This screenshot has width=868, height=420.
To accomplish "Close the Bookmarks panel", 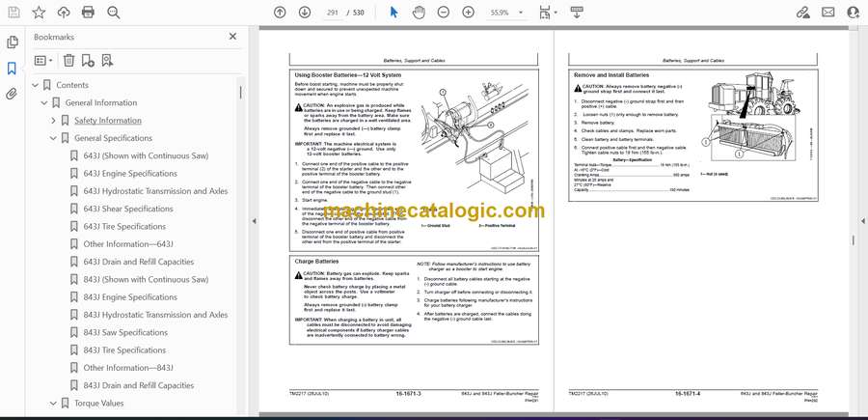I will click(232, 37).
